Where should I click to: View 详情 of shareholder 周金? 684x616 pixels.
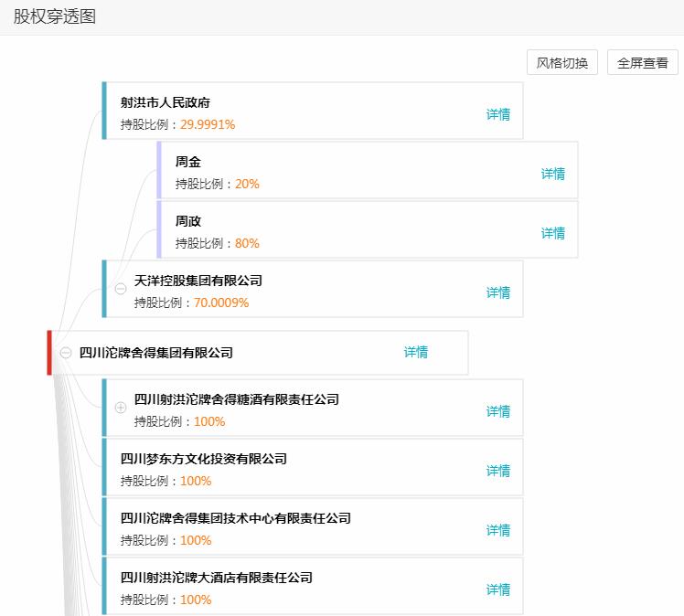tap(553, 174)
